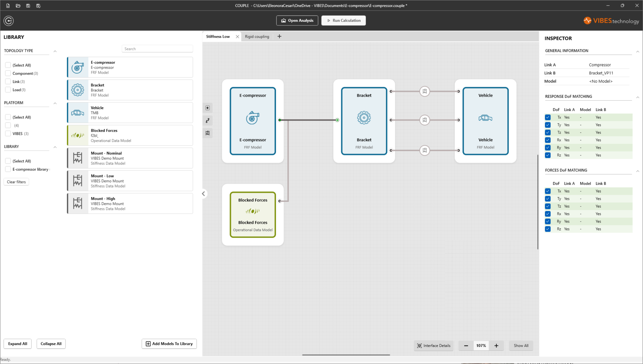The image size is (643, 364).
Task: Tick the Component topology checkbox
Action: click(x=8, y=73)
